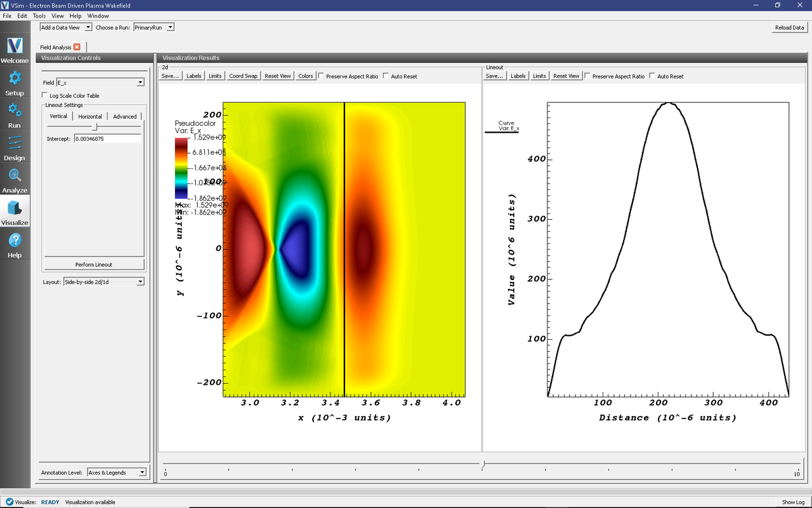Open the Annotation Level dropdown
The height and width of the screenshot is (508, 812).
tap(117, 472)
